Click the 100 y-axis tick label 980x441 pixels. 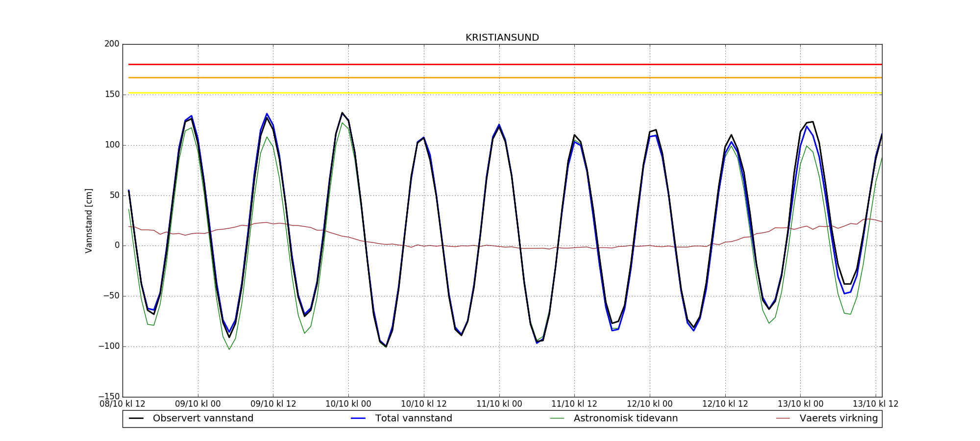[112, 145]
